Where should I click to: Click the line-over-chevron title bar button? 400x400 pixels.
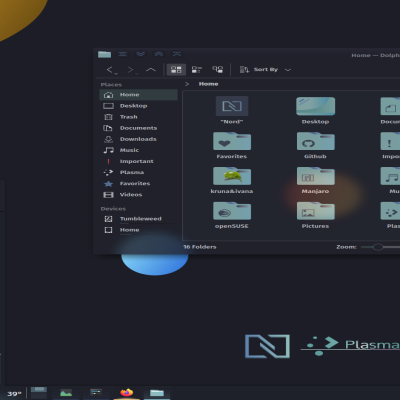pos(177,54)
